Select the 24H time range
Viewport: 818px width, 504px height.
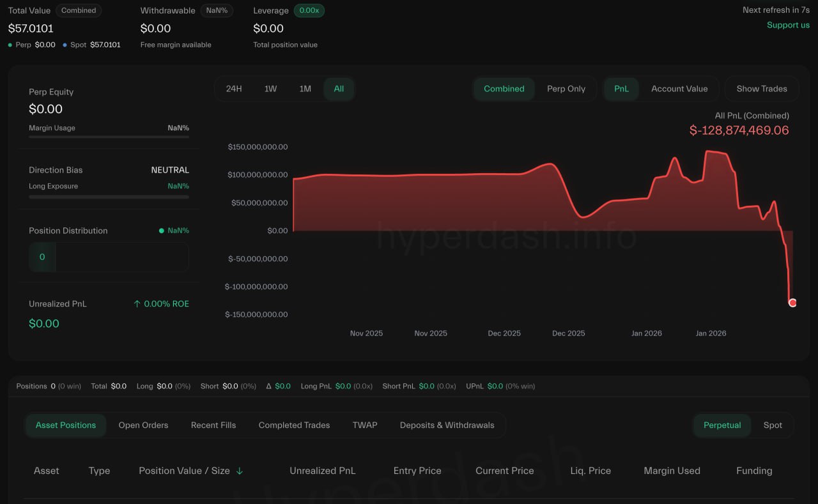tap(234, 89)
